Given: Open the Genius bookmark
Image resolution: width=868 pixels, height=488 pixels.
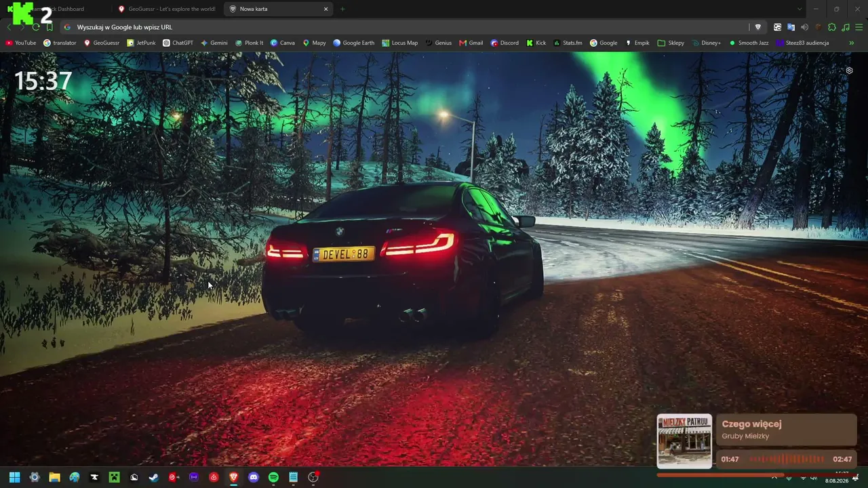Looking at the screenshot, I should click(x=438, y=43).
